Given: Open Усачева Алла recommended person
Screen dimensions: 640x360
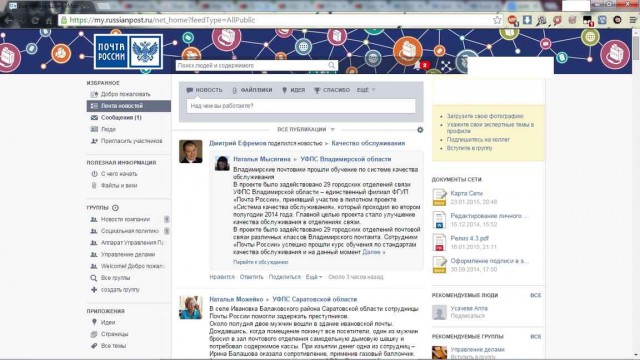Looking at the screenshot, I should pyautogui.click(x=469, y=309).
